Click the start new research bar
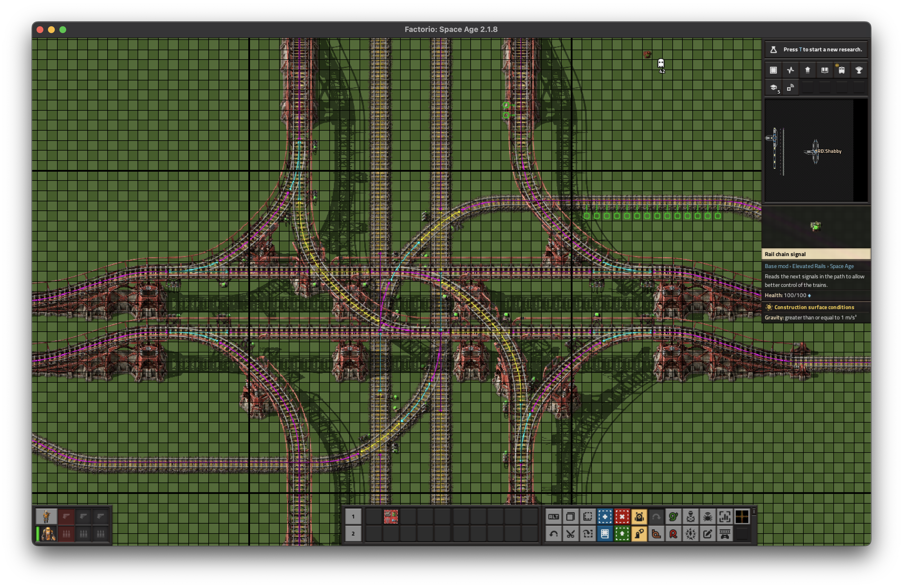Screen dimensions: 903x588 (816, 50)
